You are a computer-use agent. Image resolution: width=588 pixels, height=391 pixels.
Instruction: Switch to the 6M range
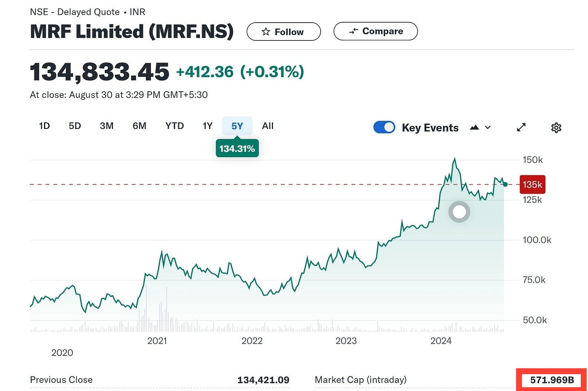tap(139, 126)
